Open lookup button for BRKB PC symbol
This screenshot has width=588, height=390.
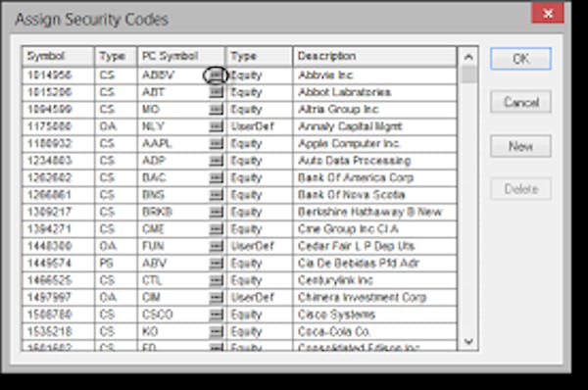click(x=216, y=213)
